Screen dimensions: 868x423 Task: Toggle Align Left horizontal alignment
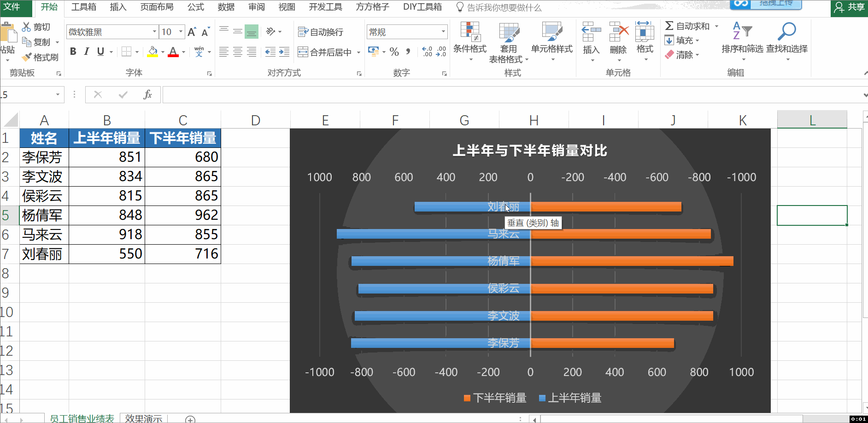tap(224, 52)
